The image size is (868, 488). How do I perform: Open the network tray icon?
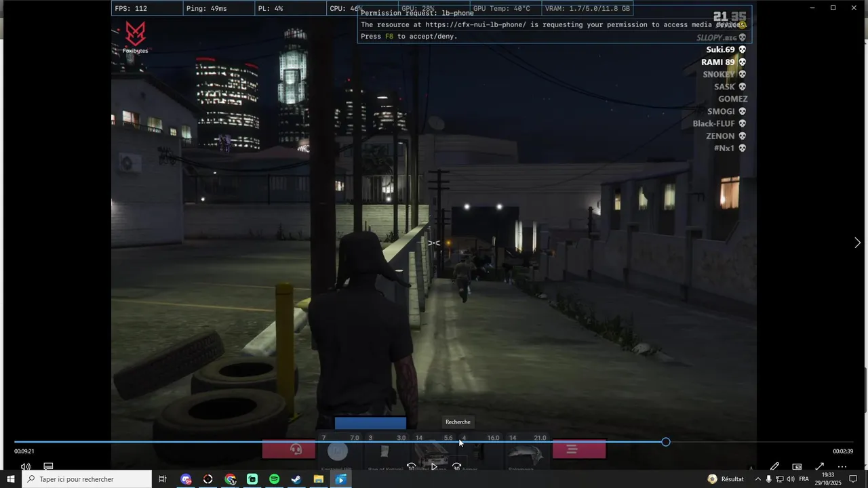[780, 479]
